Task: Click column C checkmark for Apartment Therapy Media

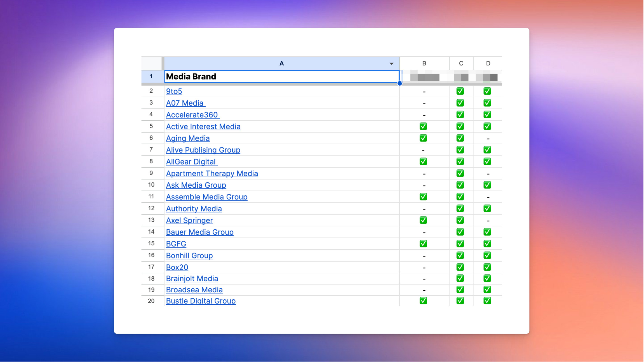Action: click(460, 173)
